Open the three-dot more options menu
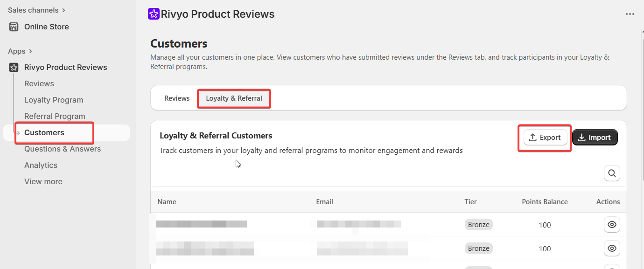 click(630, 14)
